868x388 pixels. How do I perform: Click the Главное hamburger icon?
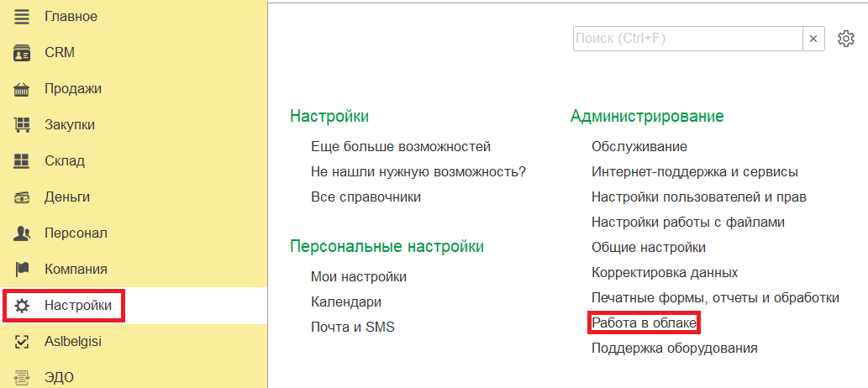tap(22, 16)
